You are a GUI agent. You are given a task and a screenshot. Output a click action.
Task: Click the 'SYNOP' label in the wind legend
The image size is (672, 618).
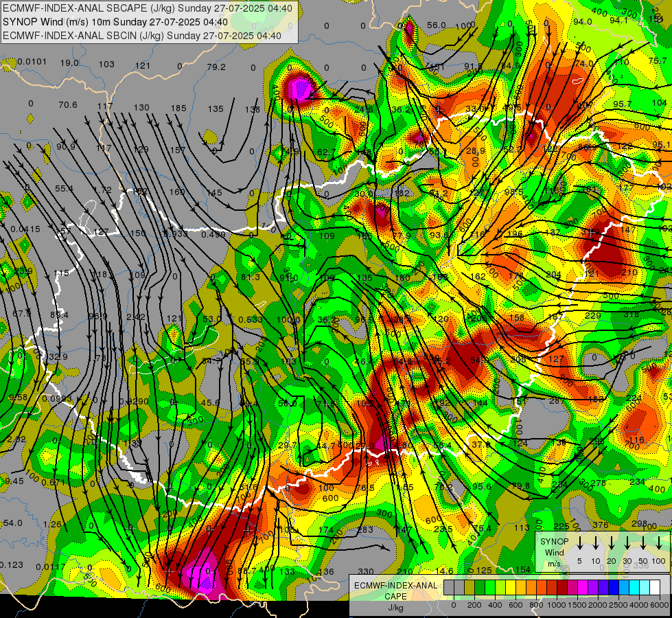554,542
